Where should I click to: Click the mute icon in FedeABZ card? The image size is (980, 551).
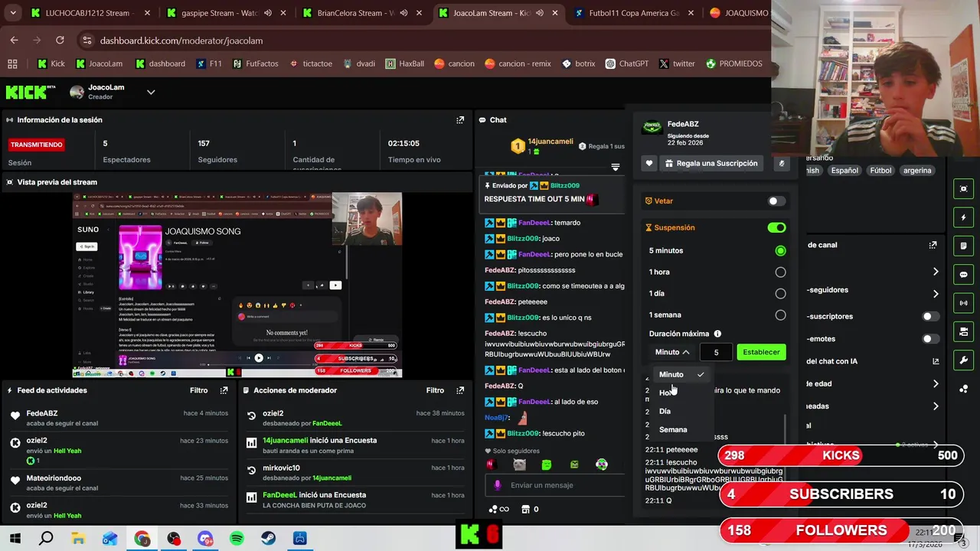pos(782,163)
